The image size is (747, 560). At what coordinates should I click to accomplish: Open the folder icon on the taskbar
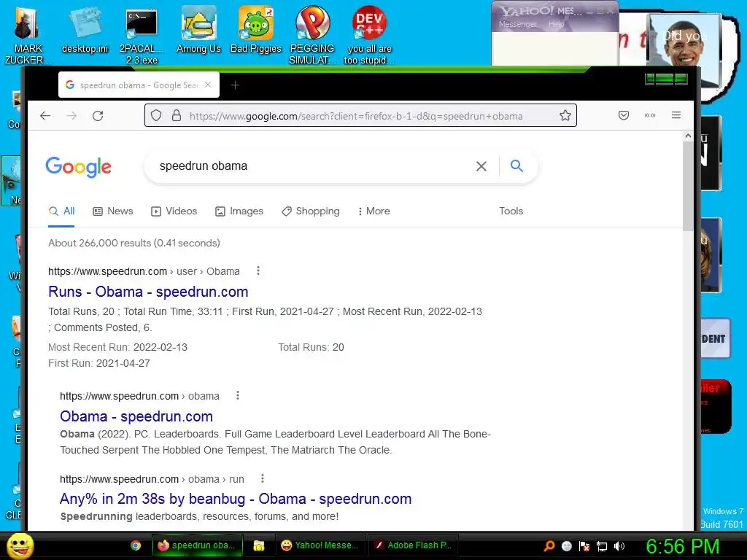click(x=259, y=545)
